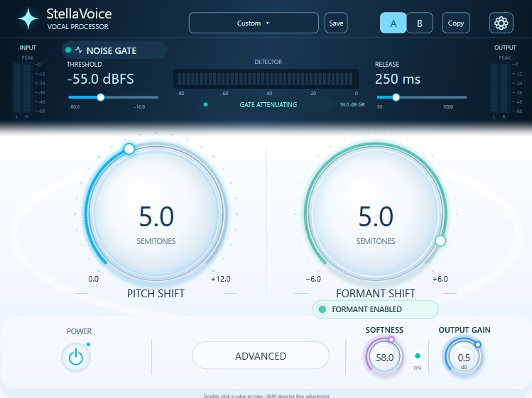Switch to preset slot B
Viewport: 532px width, 398px height.
[420, 23]
